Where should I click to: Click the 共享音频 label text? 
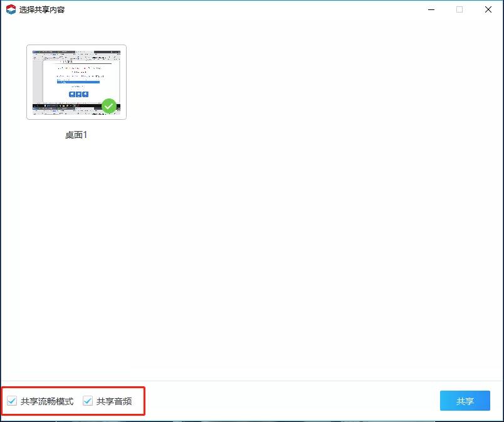[x=114, y=401]
